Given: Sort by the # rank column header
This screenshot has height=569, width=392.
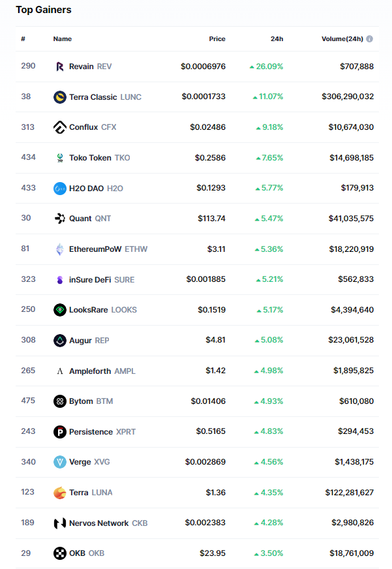Looking at the screenshot, I should [x=23, y=39].
